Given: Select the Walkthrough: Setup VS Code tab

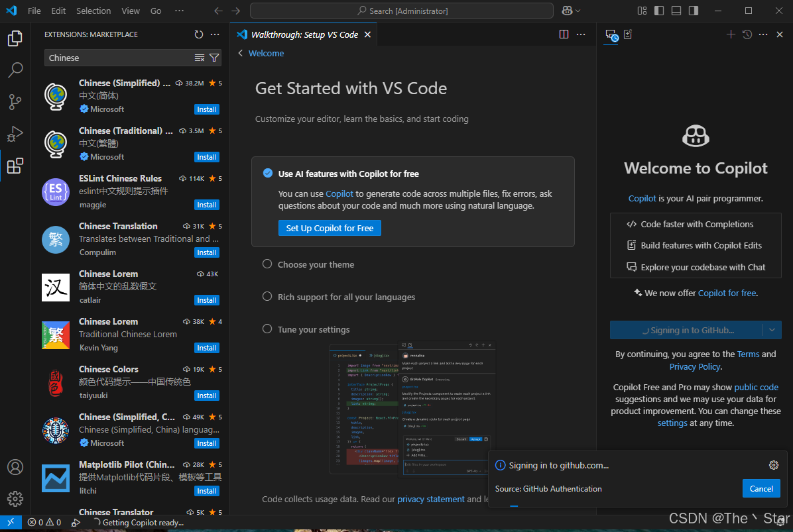Looking at the screenshot, I should (304, 34).
